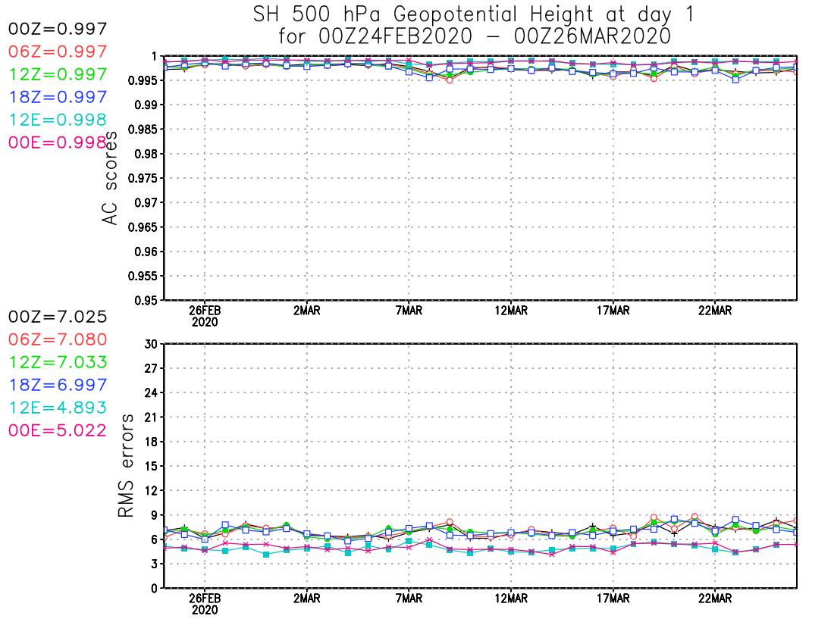The height and width of the screenshot is (644, 834).
Task: Click the 0.97 tick on AC axis
Action: coord(146,202)
